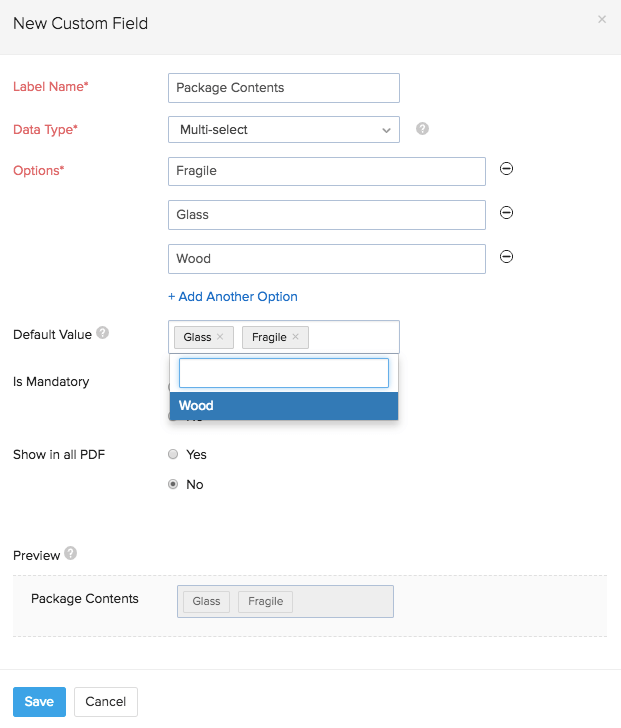Remove Glass tag from Default Value
Viewport: 621px width, 728px height.
point(220,337)
